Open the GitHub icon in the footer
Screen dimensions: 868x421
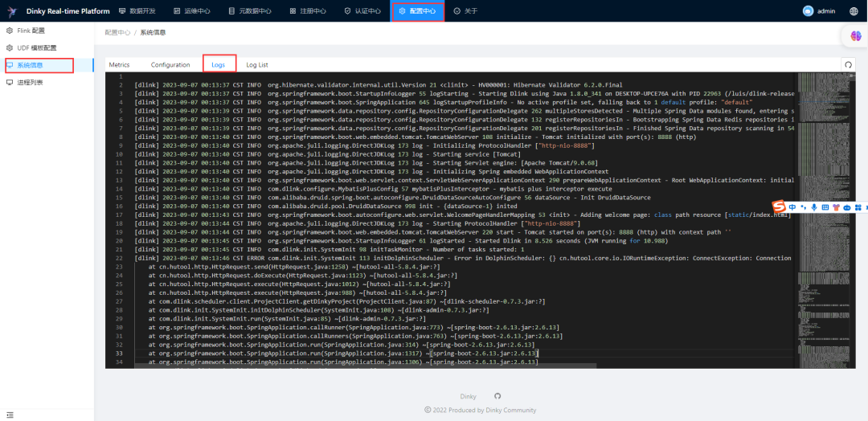(497, 396)
